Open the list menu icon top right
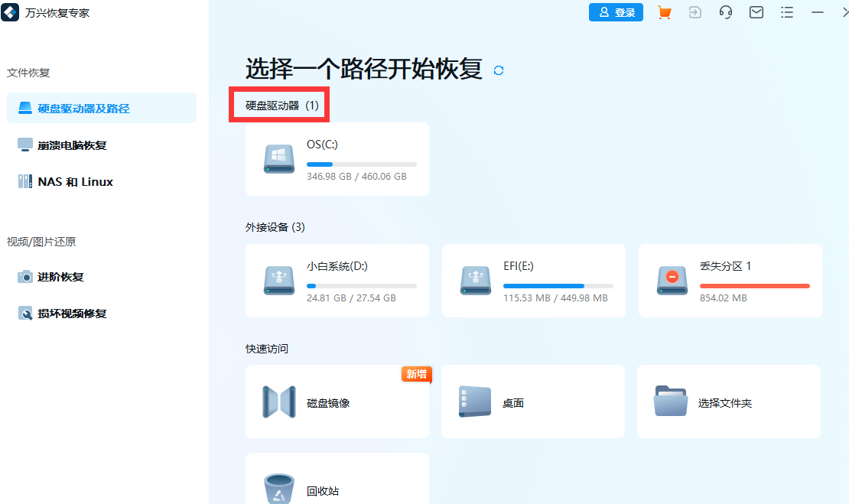849x504 pixels. pyautogui.click(x=786, y=12)
